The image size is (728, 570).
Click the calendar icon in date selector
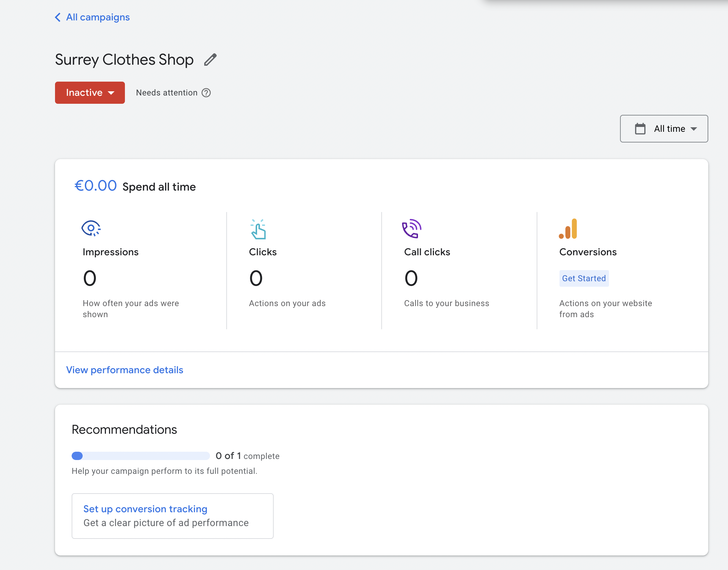click(640, 129)
